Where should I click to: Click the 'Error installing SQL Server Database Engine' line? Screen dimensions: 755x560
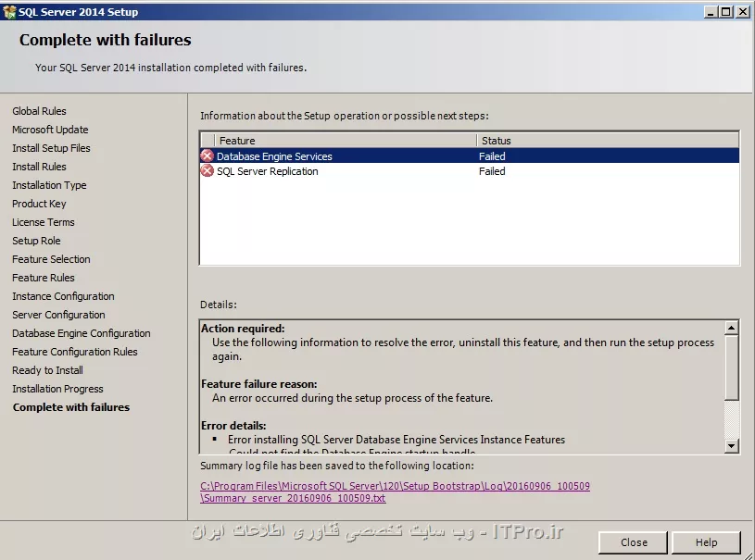[396, 440]
